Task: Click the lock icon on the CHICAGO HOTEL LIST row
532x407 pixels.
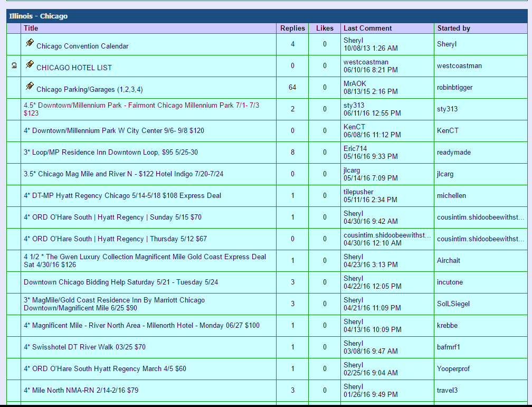Action: [14, 65]
